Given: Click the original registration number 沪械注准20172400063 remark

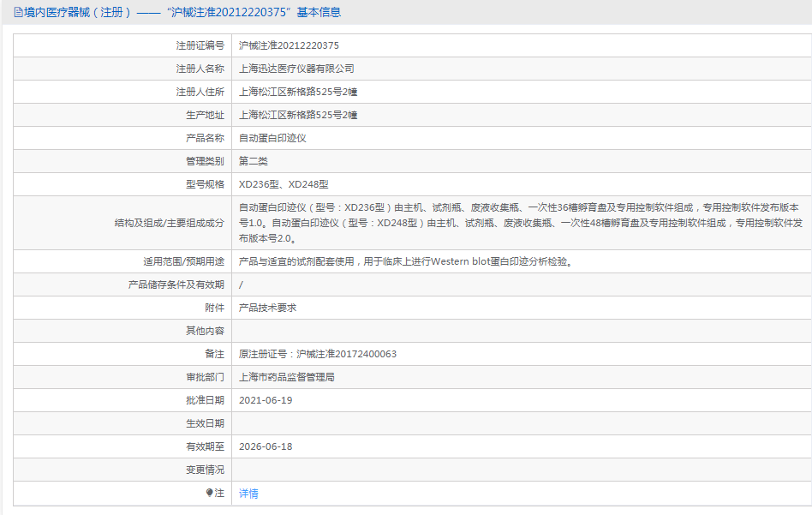Looking at the screenshot, I should [x=318, y=354].
